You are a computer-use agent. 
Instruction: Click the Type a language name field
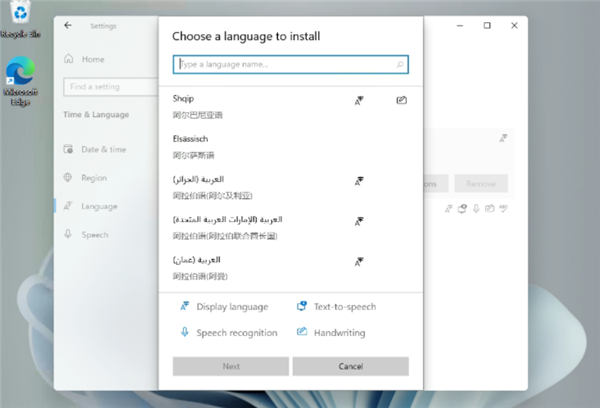(290, 64)
